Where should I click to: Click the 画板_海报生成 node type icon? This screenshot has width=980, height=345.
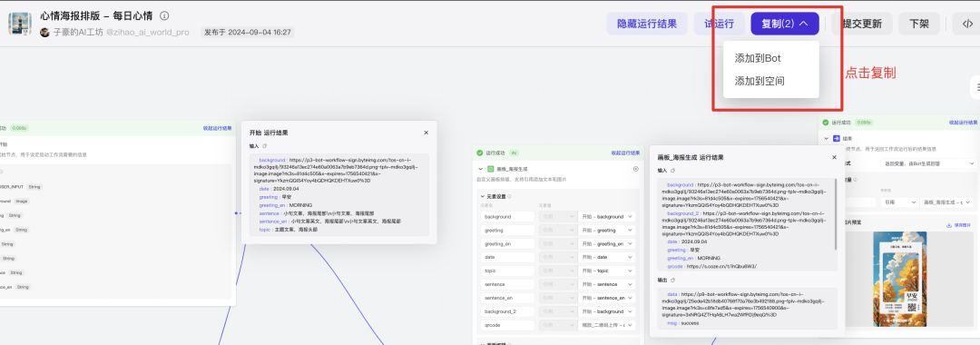[x=491, y=169]
